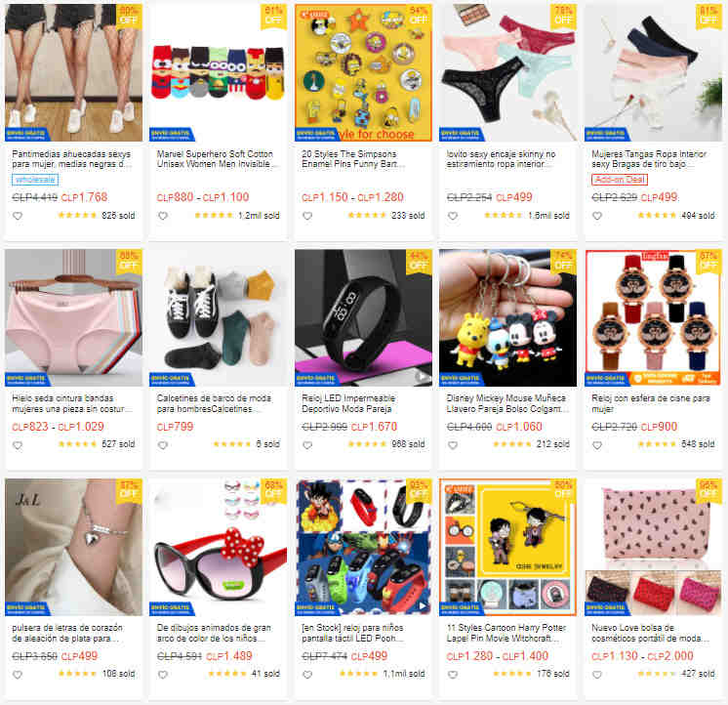
Task: Click heart icon for Reloj con esfera de cisne
Action: [x=597, y=445]
